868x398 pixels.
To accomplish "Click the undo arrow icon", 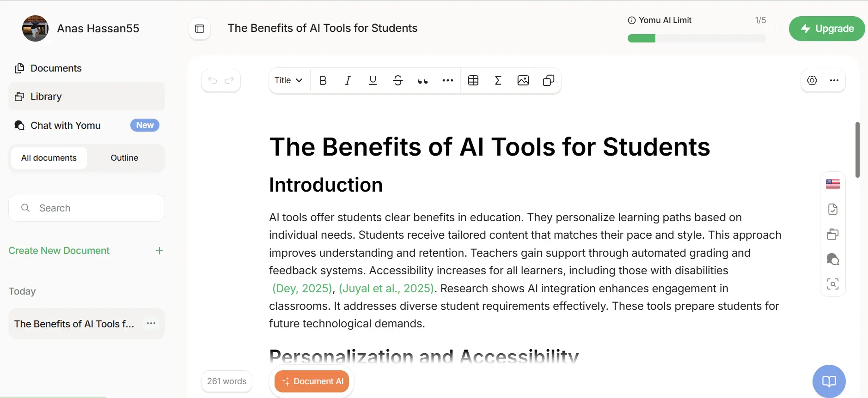I will click(213, 80).
